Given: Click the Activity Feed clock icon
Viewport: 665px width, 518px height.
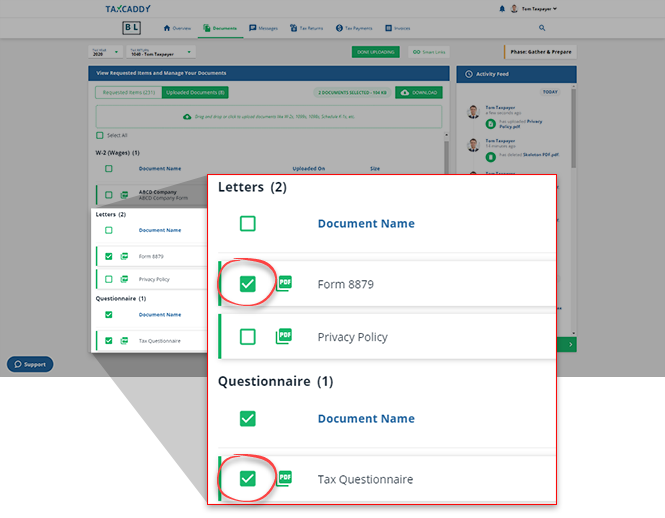Looking at the screenshot, I should 469,74.
